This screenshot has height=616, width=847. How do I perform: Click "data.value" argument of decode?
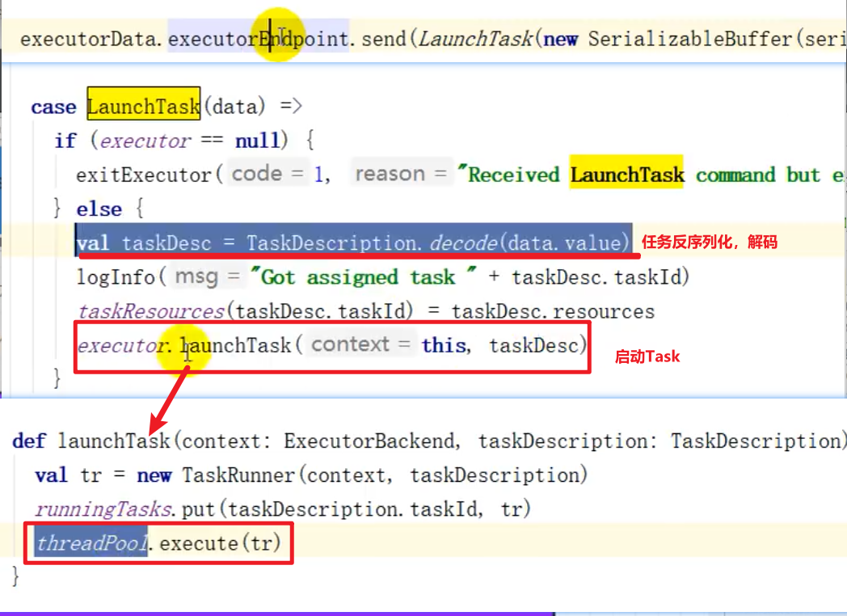click(564, 243)
